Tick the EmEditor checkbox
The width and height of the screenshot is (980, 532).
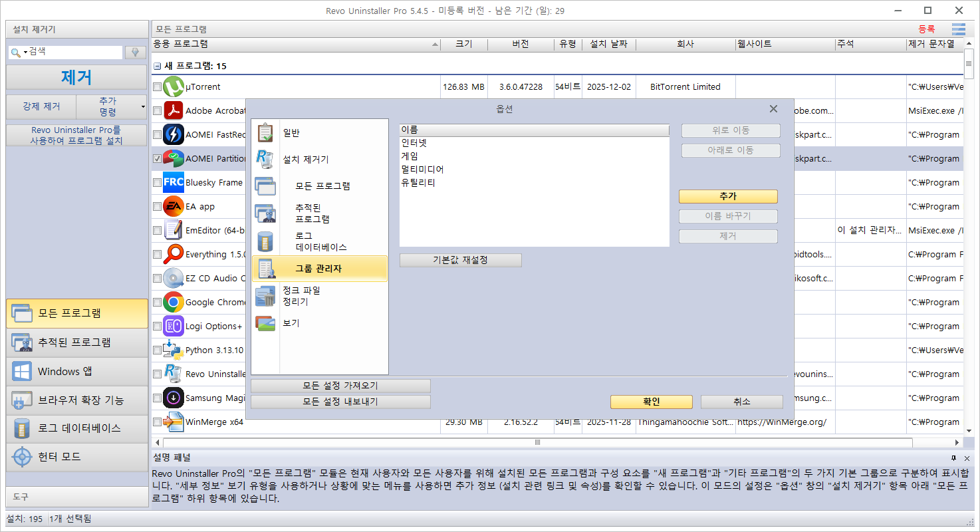click(157, 231)
